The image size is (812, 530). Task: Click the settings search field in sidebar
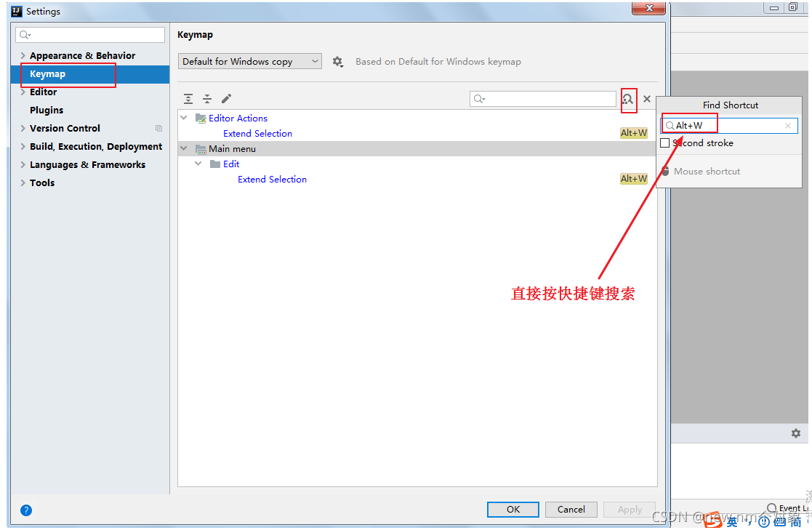(x=90, y=35)
